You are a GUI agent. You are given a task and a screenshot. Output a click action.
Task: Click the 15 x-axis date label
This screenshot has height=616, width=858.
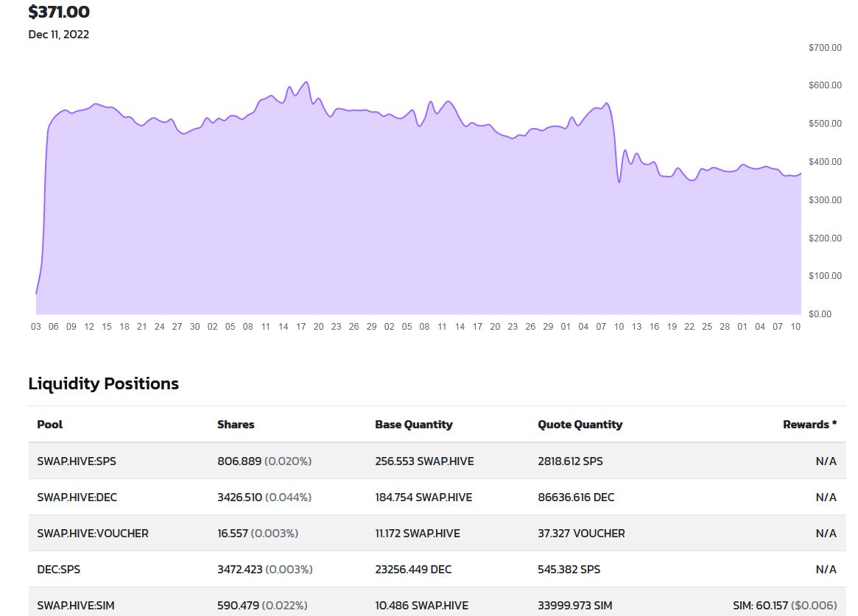(107, 327)
